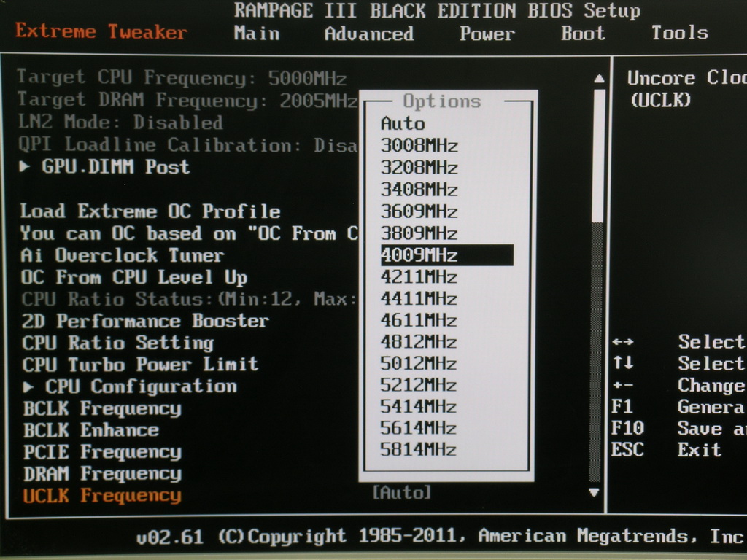This screenshot has height=560, width=747.
Task: Click the highlighted 4009MHz option
Action: pos(447,255)
